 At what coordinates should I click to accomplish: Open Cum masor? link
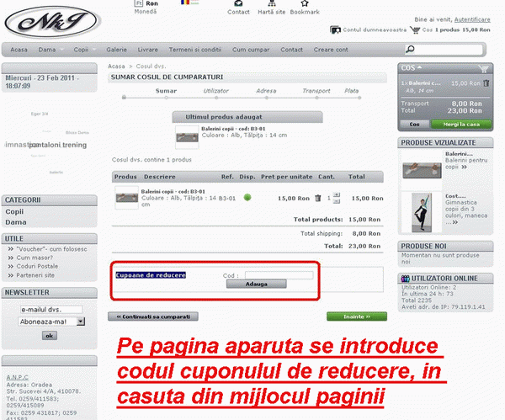35,258
